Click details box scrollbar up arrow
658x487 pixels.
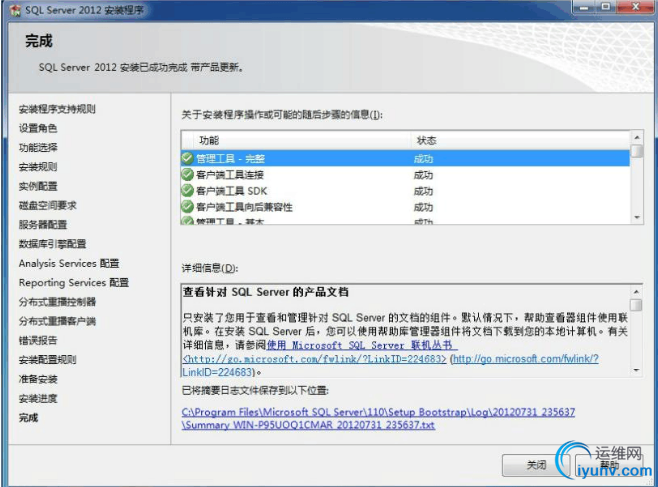(x=636, y=291)
